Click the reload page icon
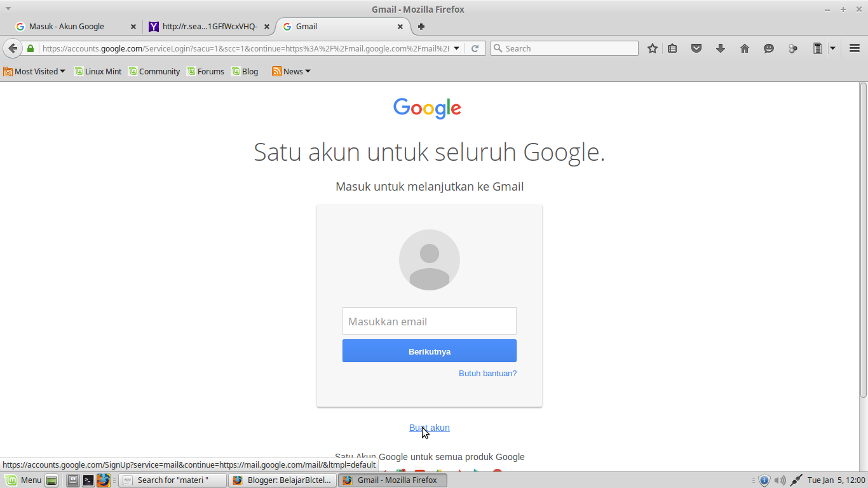The width and height of the screenshot is (868, 488). click(x=475, y=48)
